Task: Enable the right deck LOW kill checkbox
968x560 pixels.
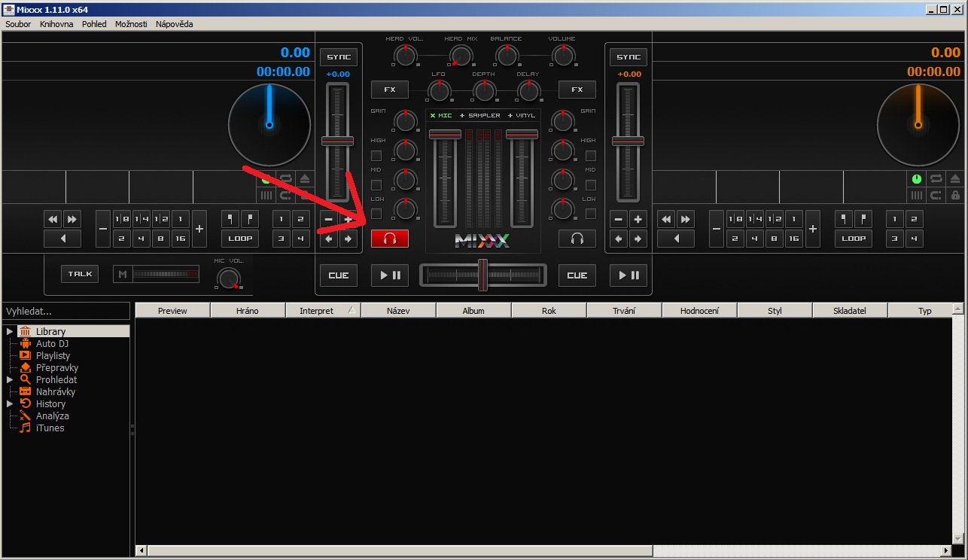Action: [591, 214]
